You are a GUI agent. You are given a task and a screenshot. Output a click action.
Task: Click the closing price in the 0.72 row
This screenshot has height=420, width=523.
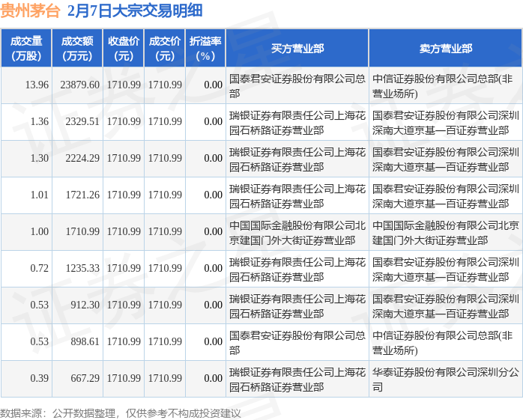[124, 268]
